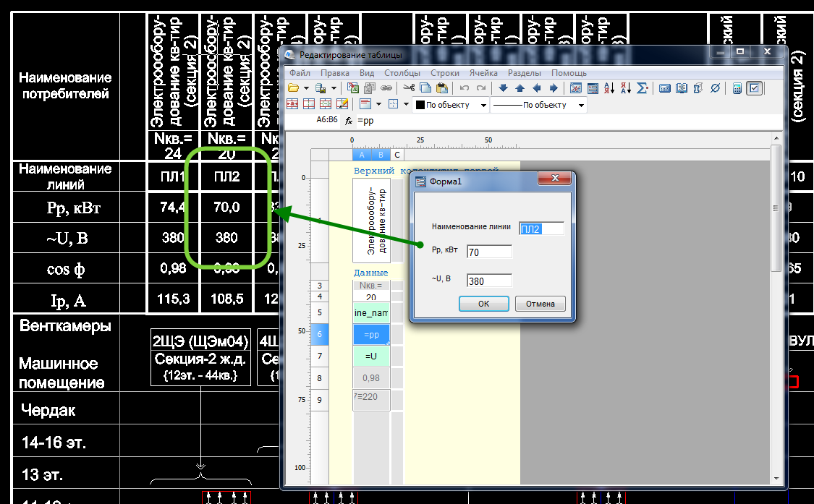The height and width of the screenshot is (504, 814).
Task: Click the Наименование линии input field
Action: 541,228
